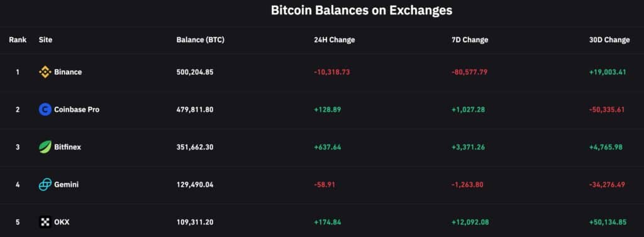Click the Binance logo icon
This screenshot has width=644, height=237.
tap(45, 72)
